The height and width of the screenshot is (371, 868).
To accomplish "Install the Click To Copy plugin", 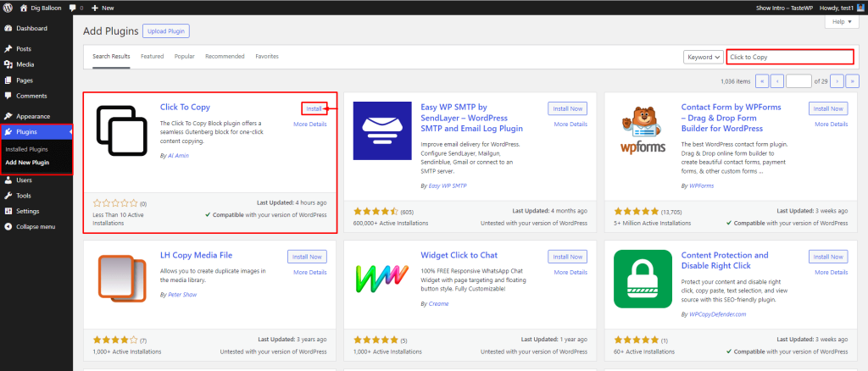I will [314, 109].
